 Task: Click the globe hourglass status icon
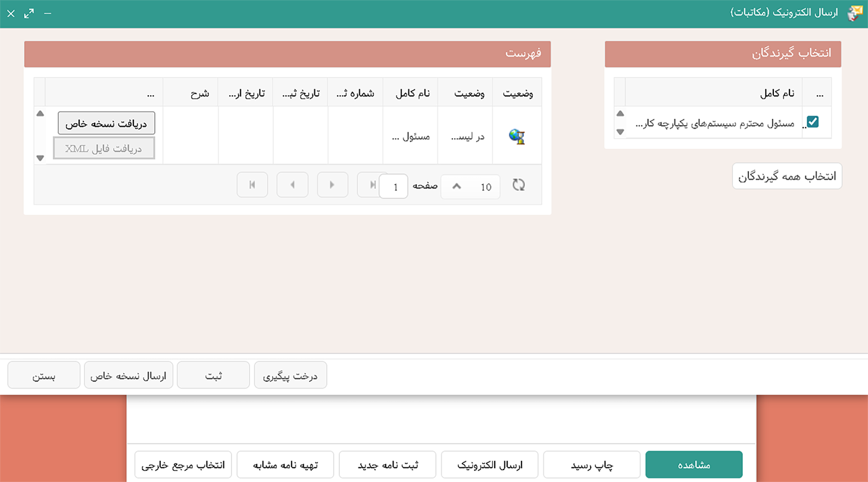[517, 136]
